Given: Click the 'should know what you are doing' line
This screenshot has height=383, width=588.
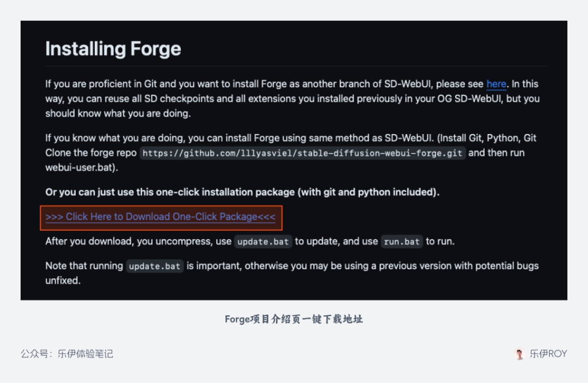Looking at the screenshot, I should [x=118, y=114].
